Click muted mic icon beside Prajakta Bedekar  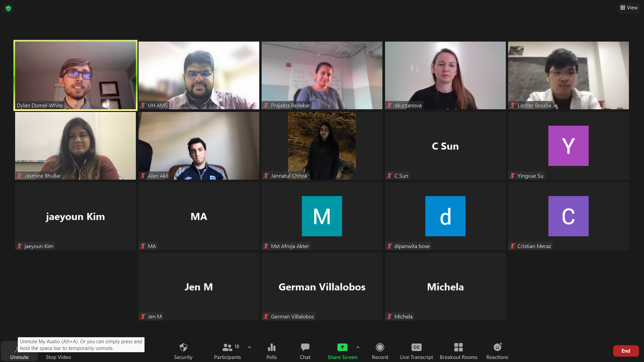point(266,105)
